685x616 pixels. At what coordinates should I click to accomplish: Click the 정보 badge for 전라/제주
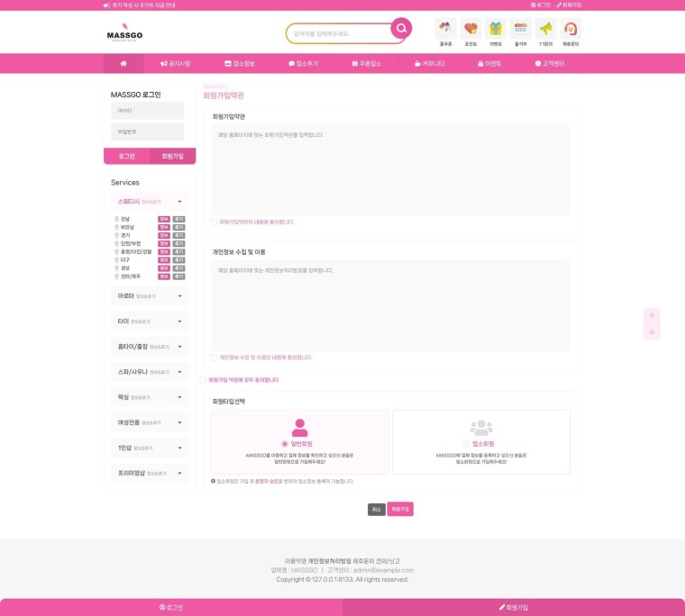164,276
